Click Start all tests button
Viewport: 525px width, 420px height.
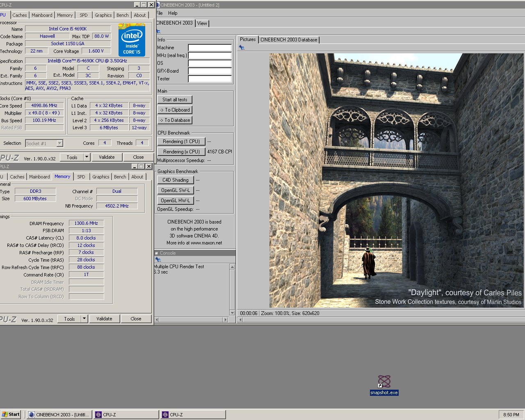[175, 100]
